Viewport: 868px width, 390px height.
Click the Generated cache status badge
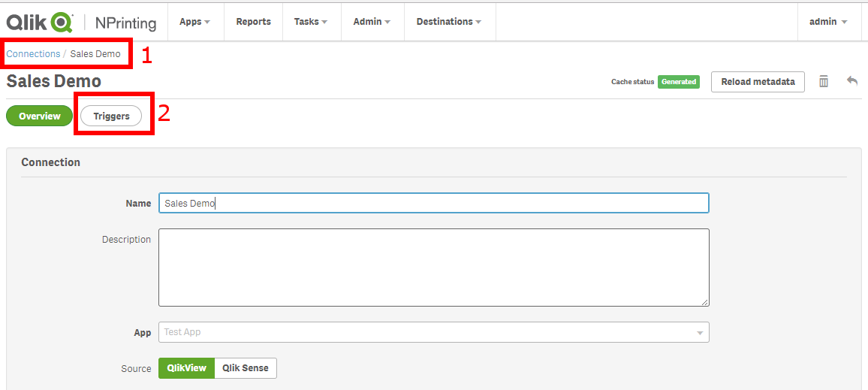pyautogui.click(x=679, y=82)
